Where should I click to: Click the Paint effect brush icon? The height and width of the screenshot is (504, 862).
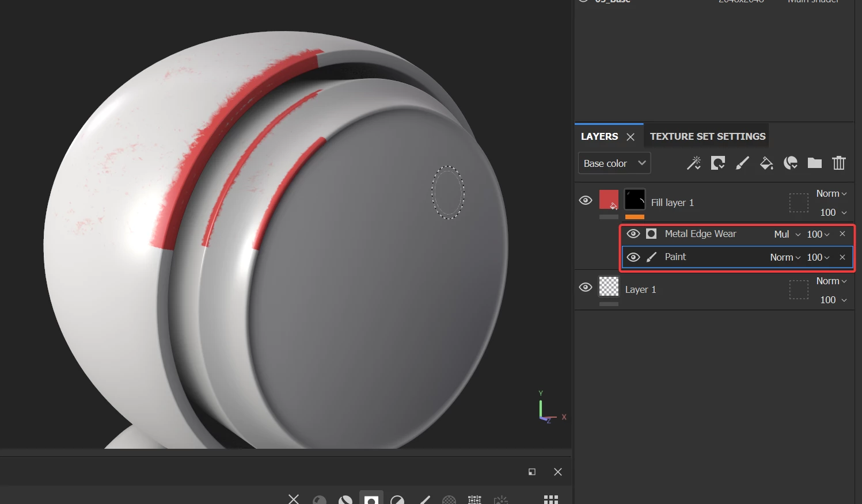pos(651,257)
